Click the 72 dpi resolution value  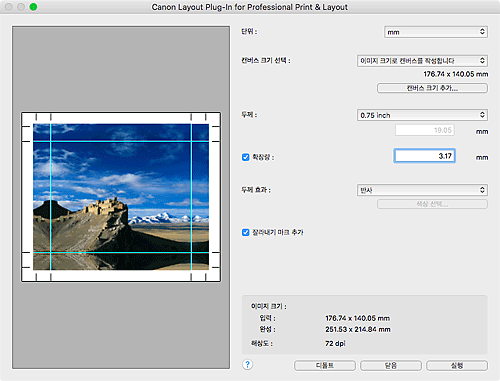coord(335,343)
